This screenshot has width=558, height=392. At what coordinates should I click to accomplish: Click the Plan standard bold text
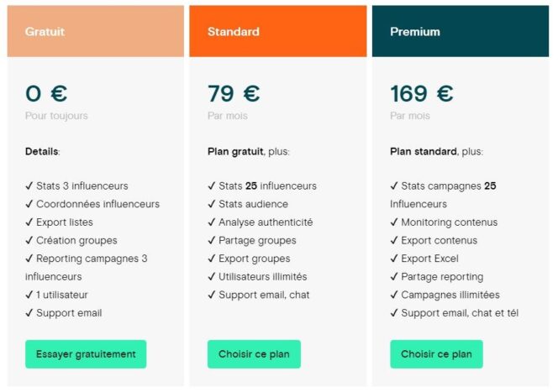click(x=424, y=152)
